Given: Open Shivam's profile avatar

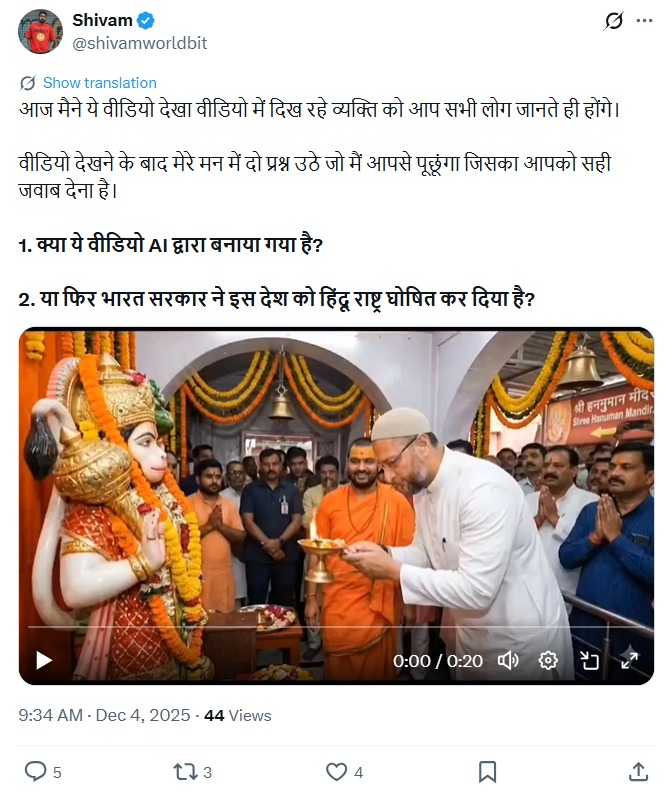Looking at the screenshot, I should [x=41, y=31].
